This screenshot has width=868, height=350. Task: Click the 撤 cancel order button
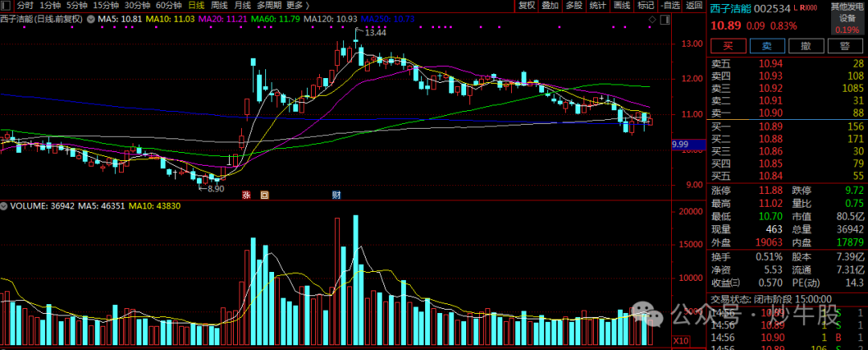(x=805, y=45)
